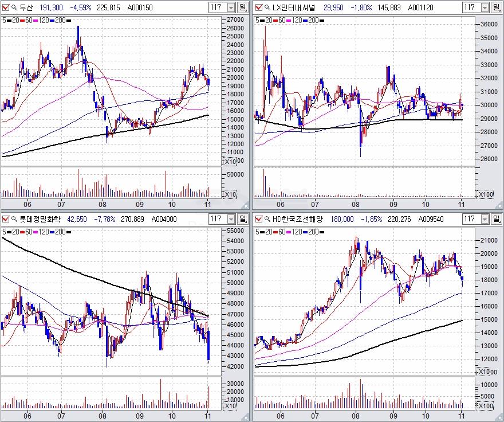The image size is (504, 422).
Task: Click the X10 scale box on 두산 price axis
Action: point(230,161)
